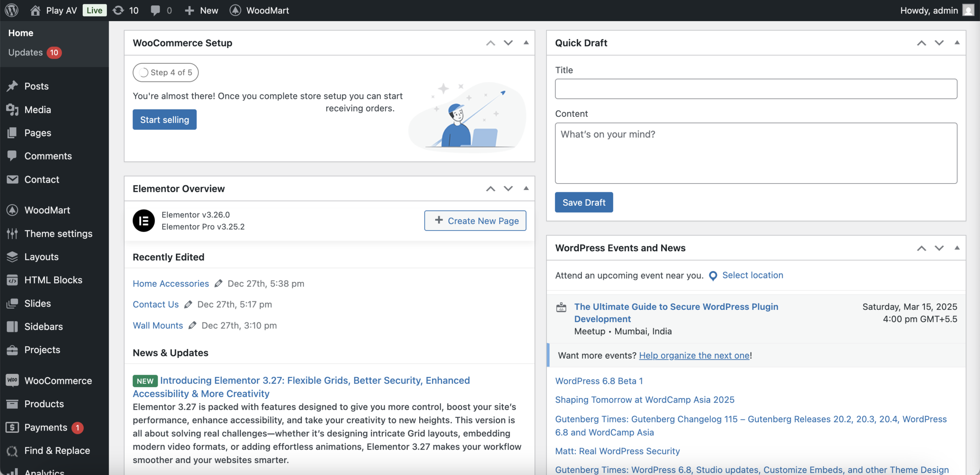980x475 pixels.
Task: Click the Save Draft button
Action: pyautogui.click(x=584, y=202)
